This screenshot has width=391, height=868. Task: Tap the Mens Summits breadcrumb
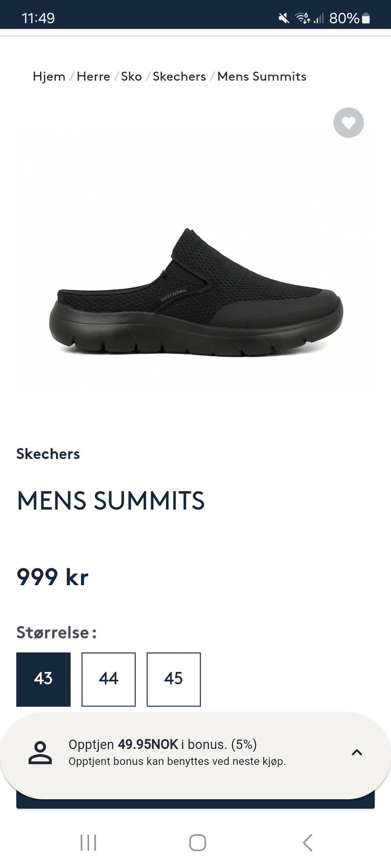click(x=261, y=77)
